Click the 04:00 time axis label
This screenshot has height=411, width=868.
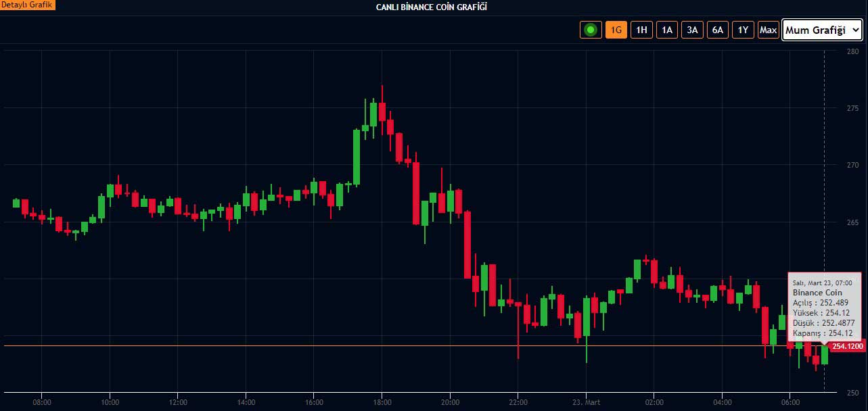(x=723, y=402)
